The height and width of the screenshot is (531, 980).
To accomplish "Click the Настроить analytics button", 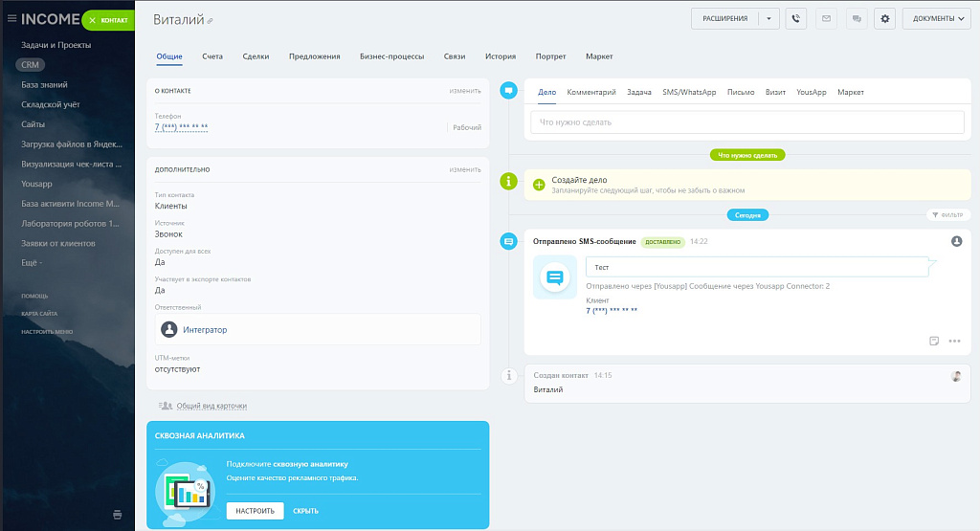I will [x=255, y=511].
